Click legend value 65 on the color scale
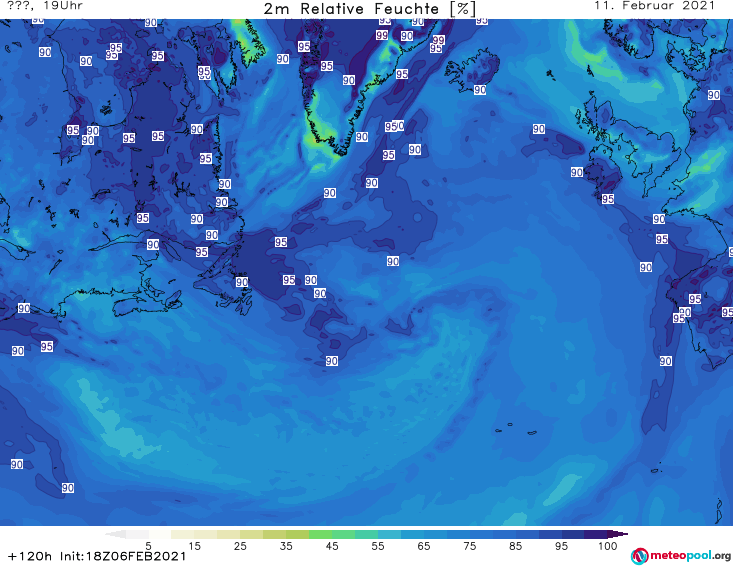Image resolution: width=733 pixels, height=566 pixels. [424, 546]
